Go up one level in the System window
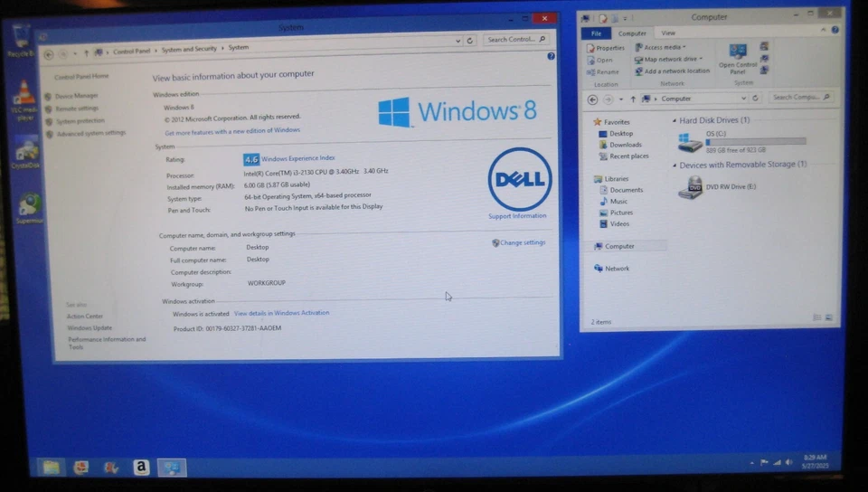The height and width of the screenshot is (492, 868). [x=86, y=53]
